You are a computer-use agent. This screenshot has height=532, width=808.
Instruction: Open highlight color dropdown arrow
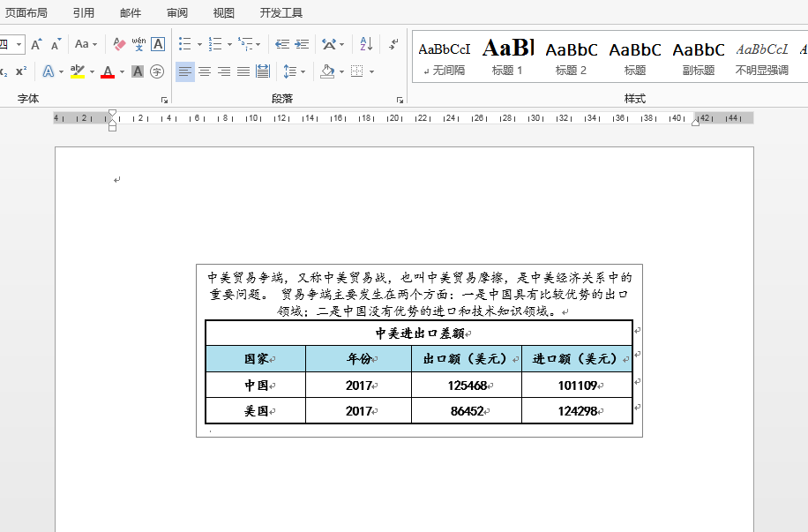pyautogui.click(x=92, y=71)
